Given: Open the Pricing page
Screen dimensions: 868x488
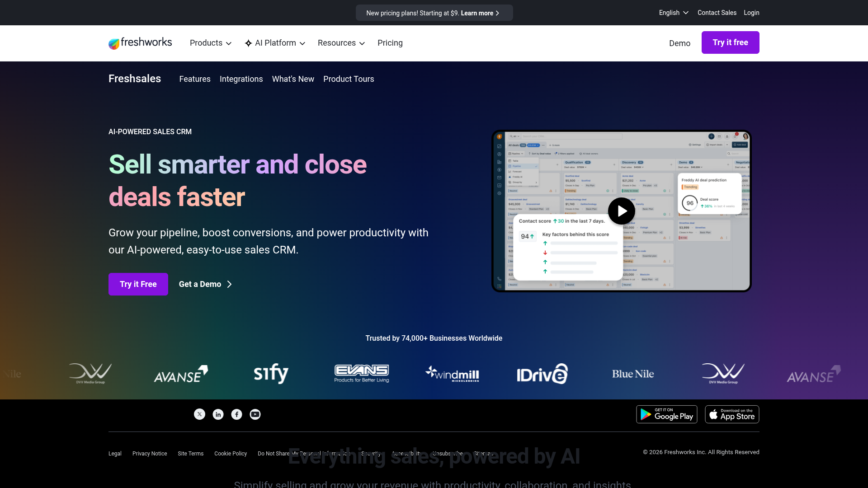Looking at the screenshot, I should tap(390, 43).
